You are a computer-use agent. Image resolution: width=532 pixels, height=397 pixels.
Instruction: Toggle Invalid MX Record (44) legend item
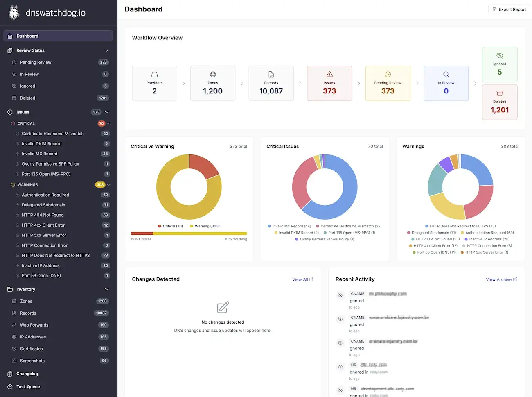pos(289,226)
